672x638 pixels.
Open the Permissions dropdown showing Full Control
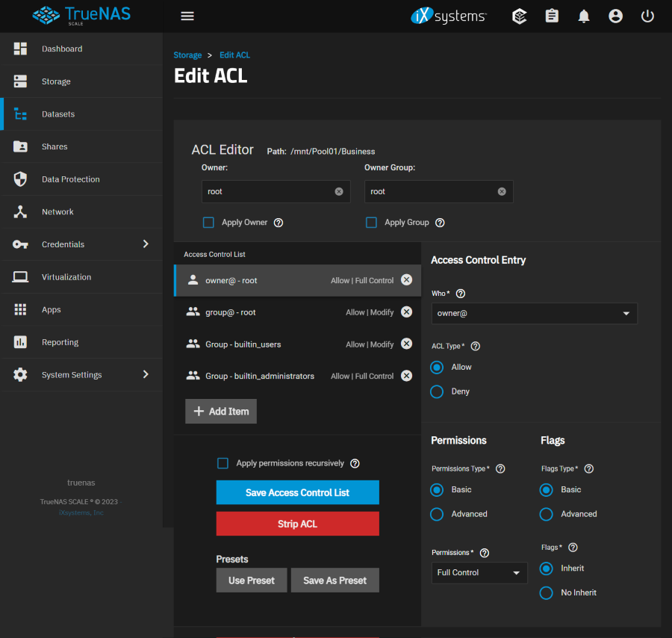pyautogui.click(x=479, y=573)
